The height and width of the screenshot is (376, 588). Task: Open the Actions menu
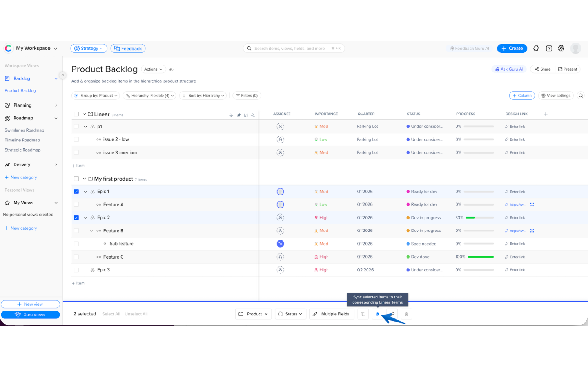pyautogui.click(x=153, y=69)
